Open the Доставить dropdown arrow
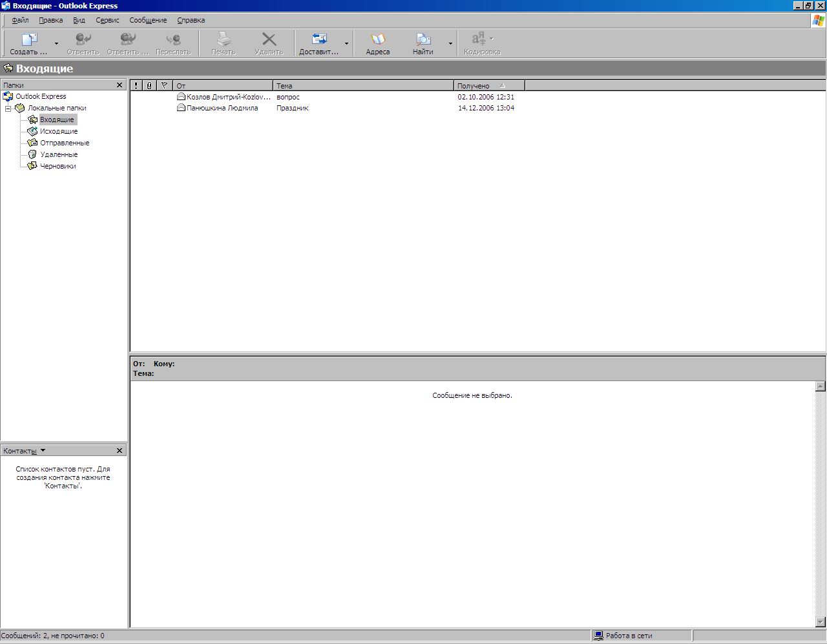 point(346,43)
